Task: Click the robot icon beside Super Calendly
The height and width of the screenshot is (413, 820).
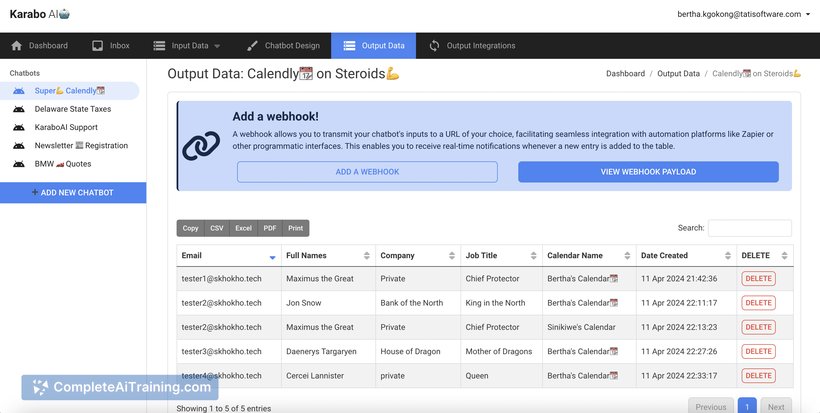Action: (19, 91)
